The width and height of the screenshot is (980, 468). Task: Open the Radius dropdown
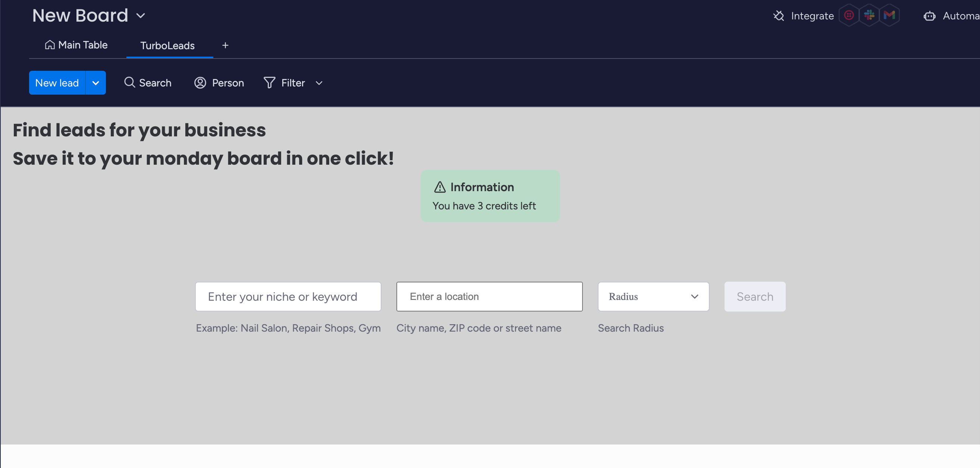click(653, 297)
